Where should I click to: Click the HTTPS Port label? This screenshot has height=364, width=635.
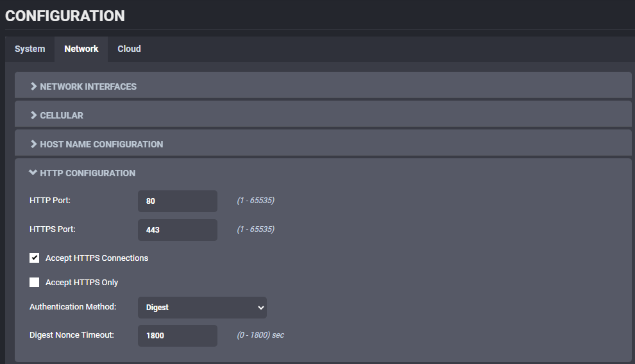tap(52, 229)
